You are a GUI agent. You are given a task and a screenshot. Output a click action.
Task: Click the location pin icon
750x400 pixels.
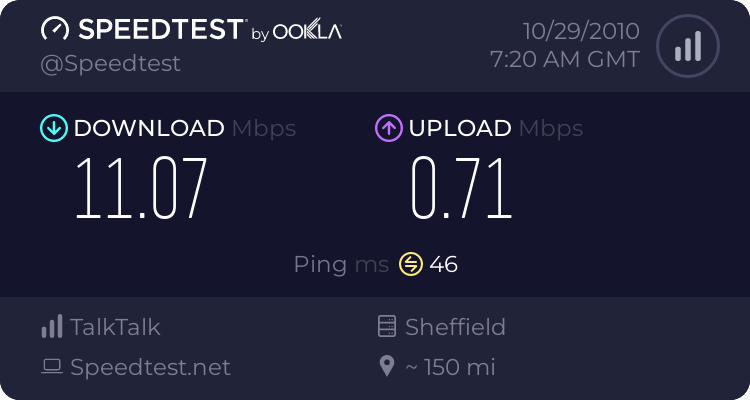(x=387, y=367)
